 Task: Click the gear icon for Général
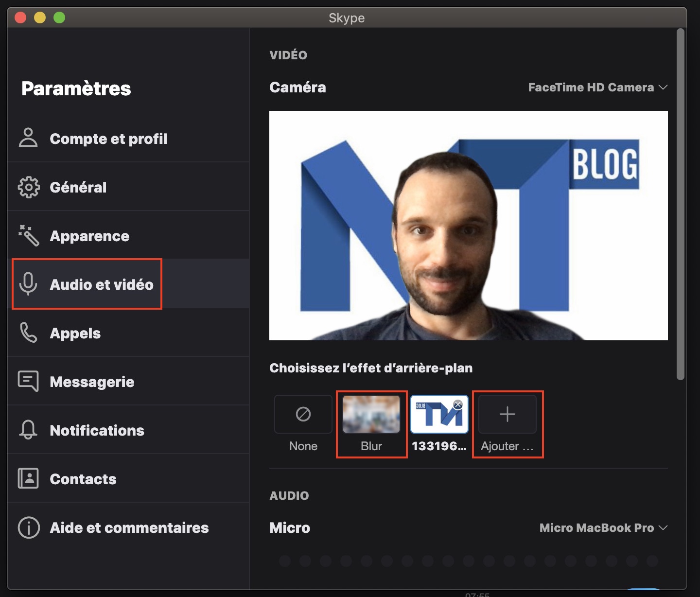28,187
